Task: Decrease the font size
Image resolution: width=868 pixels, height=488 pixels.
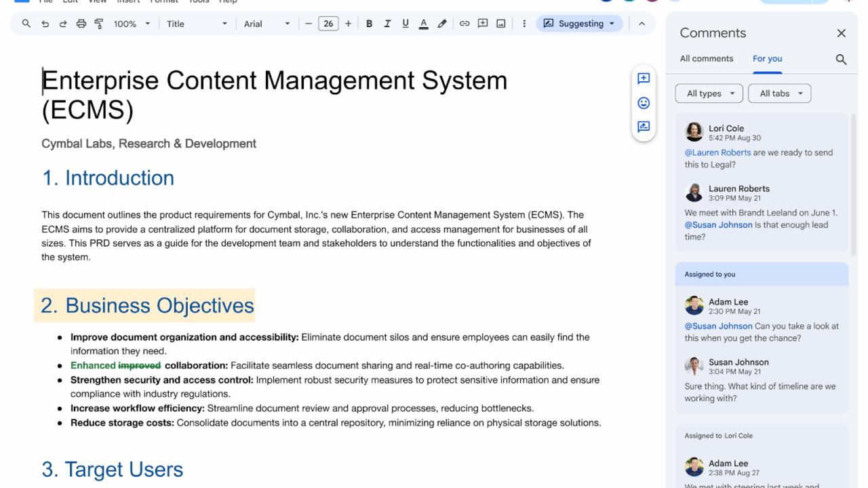Action: tap(309, 24)
